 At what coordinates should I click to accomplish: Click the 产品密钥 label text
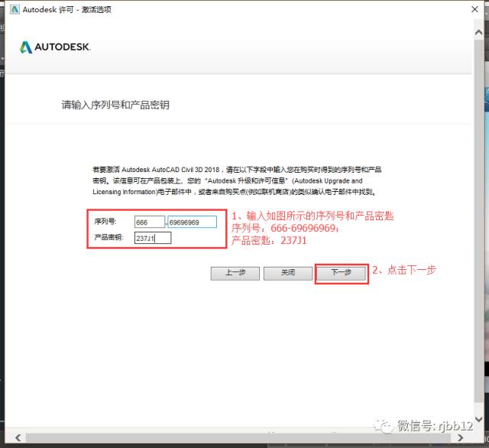point(108,238)
